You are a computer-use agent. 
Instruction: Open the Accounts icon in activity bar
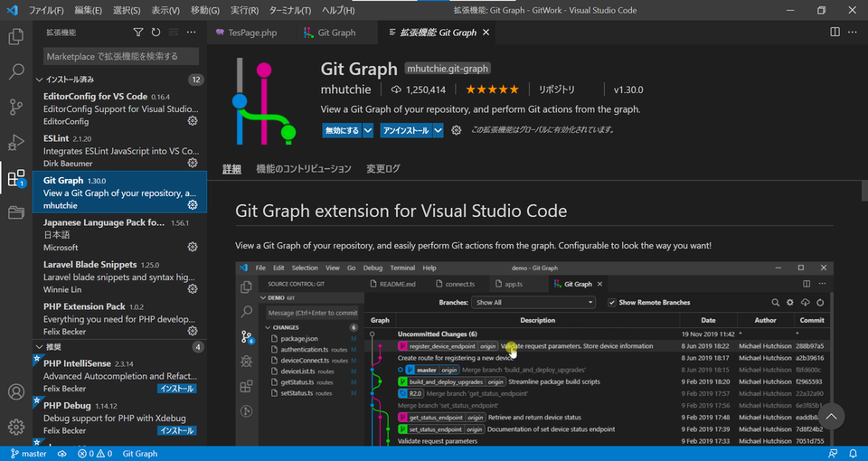click(16, 391)
